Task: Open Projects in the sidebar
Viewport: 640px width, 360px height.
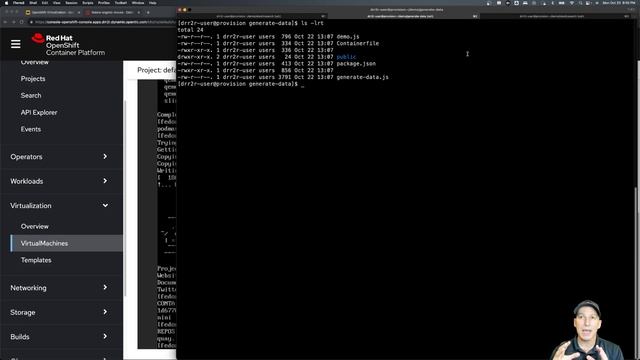Action: coord(33,78)
